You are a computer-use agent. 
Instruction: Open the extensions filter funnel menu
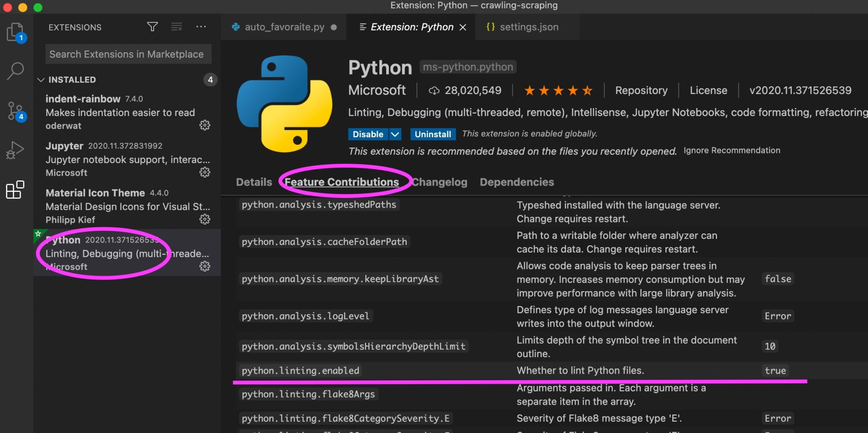[x=152, y=27]
